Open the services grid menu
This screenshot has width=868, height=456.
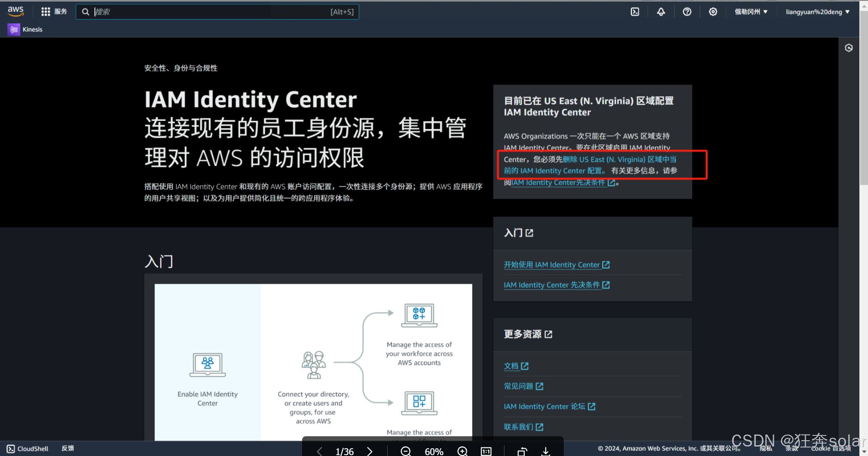pos(46,12)
